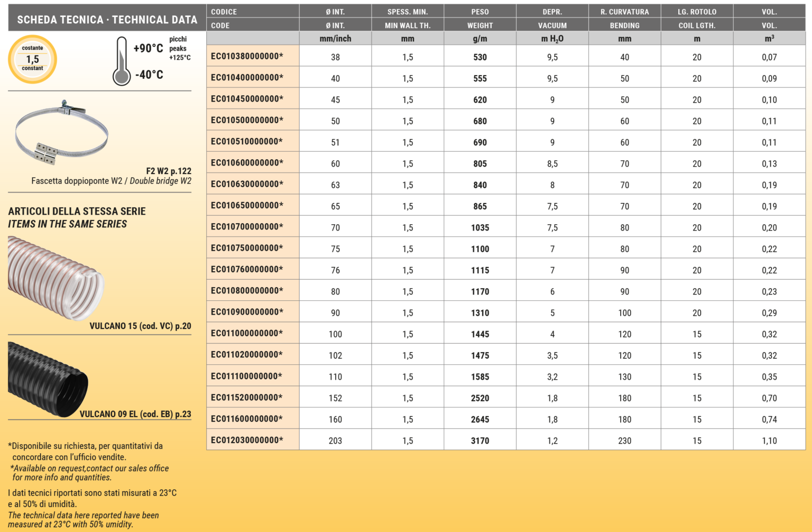Click the SCHEDA TECNICA · TECHNICAL DATA title

(x=107, y=20)
